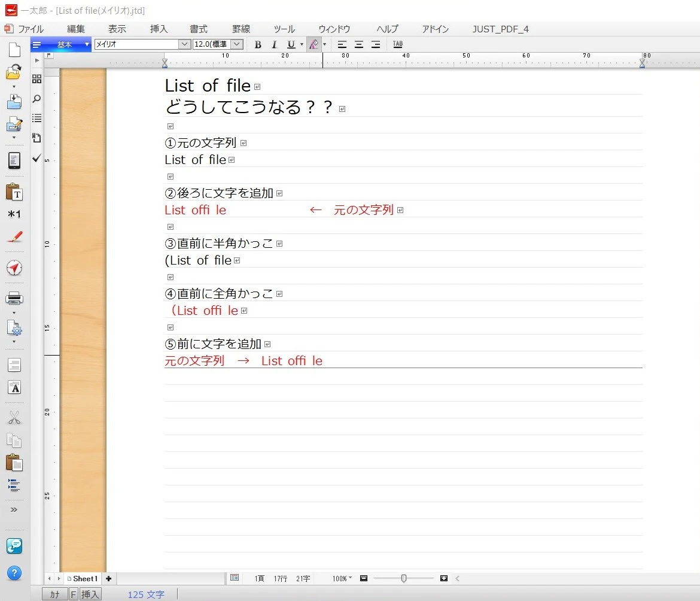Click the checkmark proofreading icon

(36, 157)
